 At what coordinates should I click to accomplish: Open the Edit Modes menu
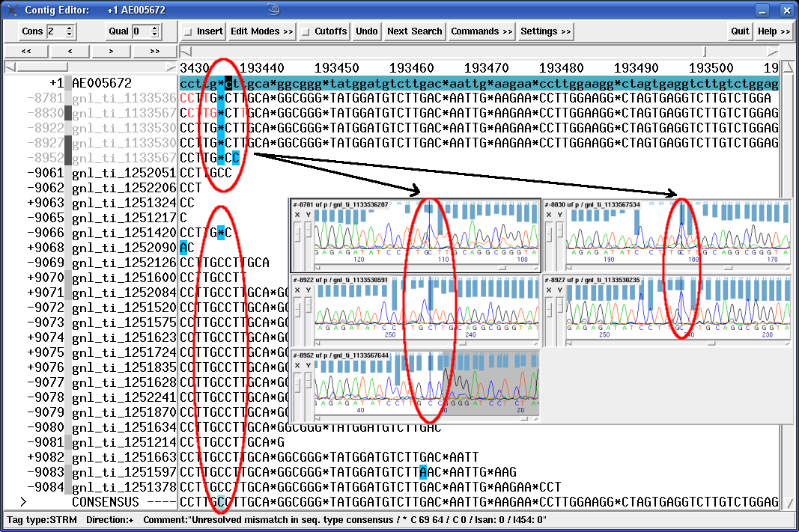261,31
